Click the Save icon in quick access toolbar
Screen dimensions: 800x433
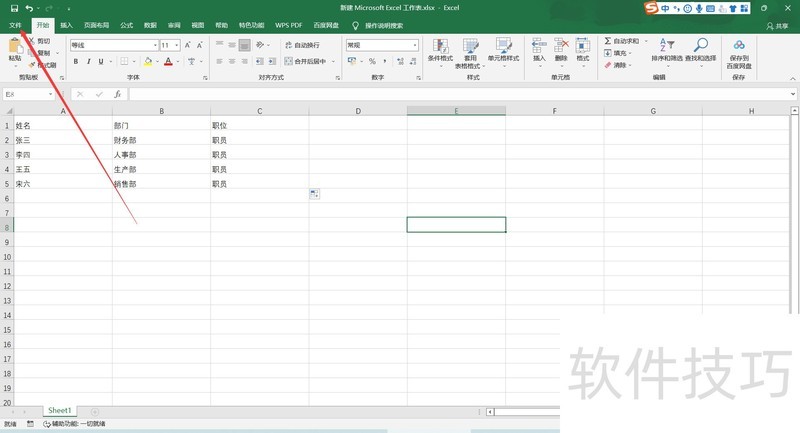14,8
